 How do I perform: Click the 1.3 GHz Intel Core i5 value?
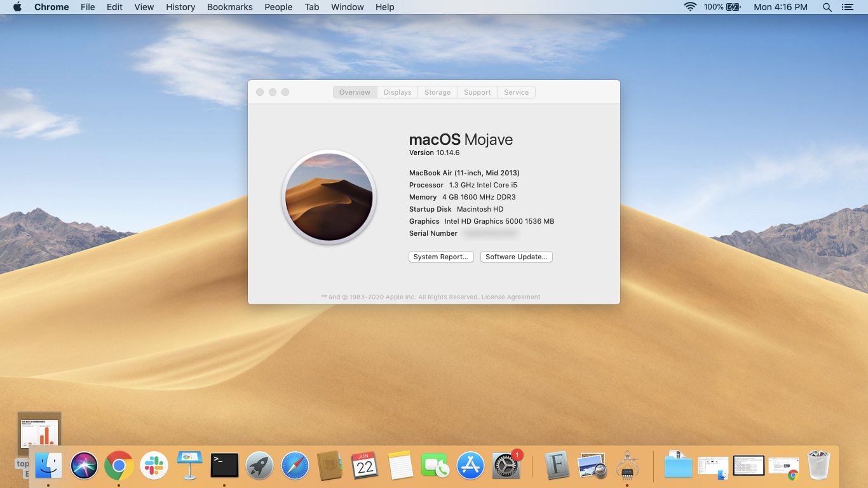point(483,185)
